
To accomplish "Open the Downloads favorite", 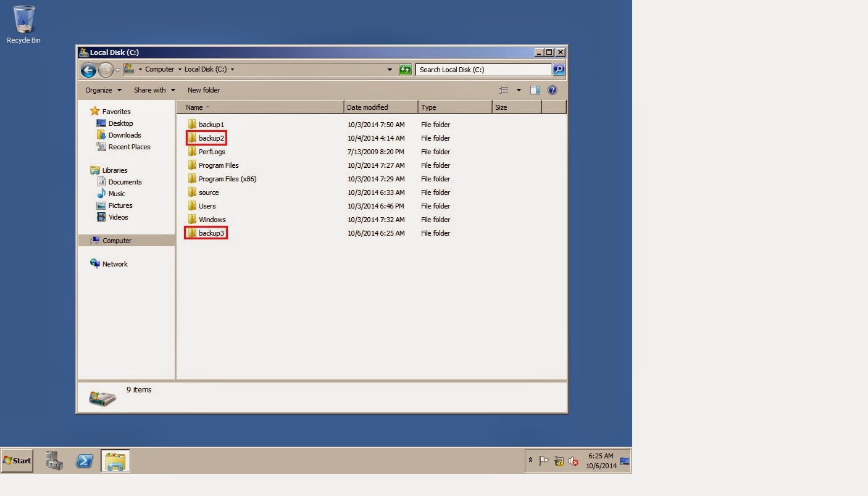I will point(125,135).
